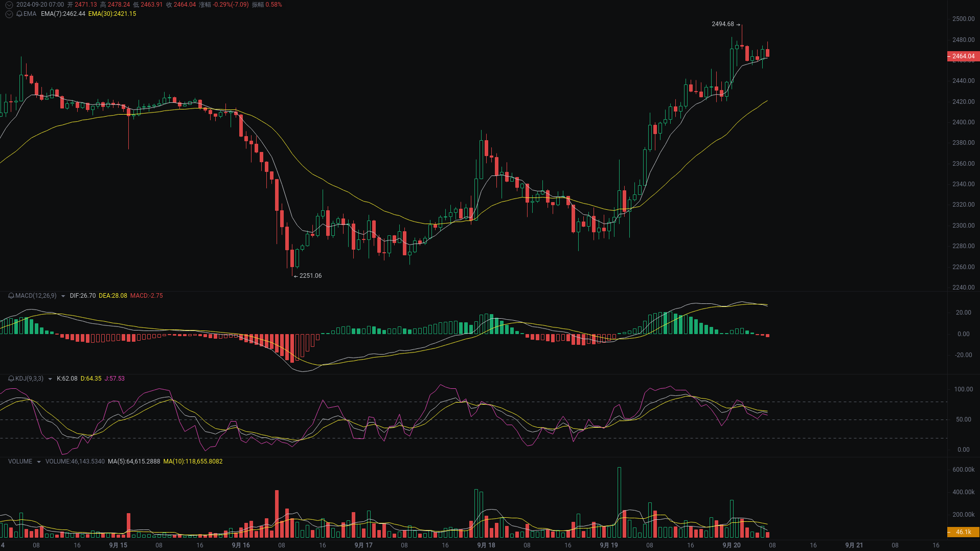Toggle the DEA:28.08 line visibility
Viewport: 980px width, 551px height.
pyautogui.click(x=113, y=296)
